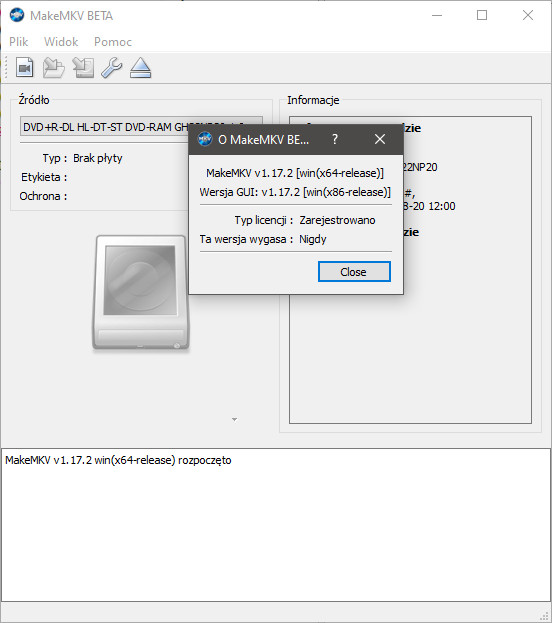Click the 'Zarejestrowano' license type value
Viewport: 552px width, 623px height.
coord(337,220)
